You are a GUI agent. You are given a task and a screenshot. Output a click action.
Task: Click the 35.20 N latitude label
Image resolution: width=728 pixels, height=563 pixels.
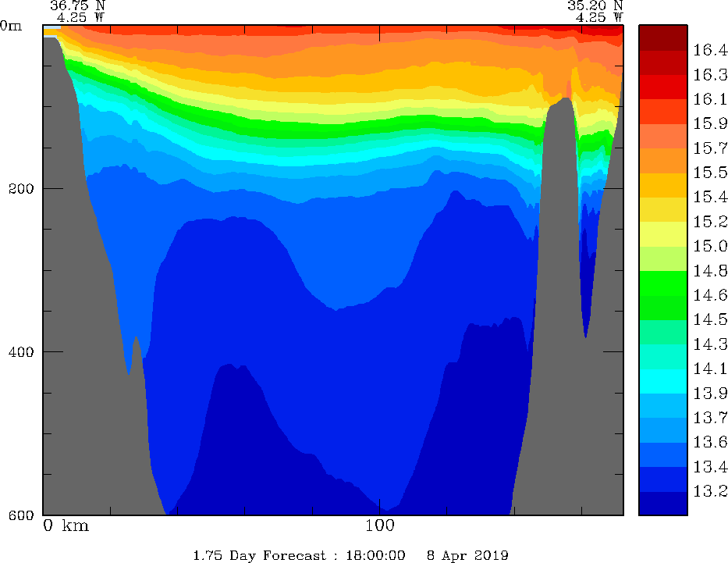pyautogui.click(x=595, y=5)
